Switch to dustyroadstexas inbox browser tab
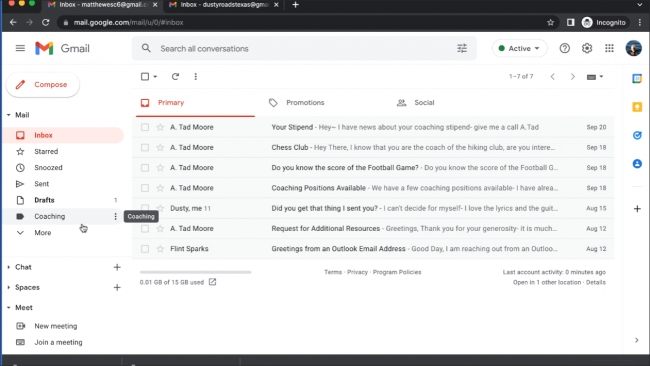The width and height of the screenshot is (650, 366). pyautogui.click(x=223, y=5)
